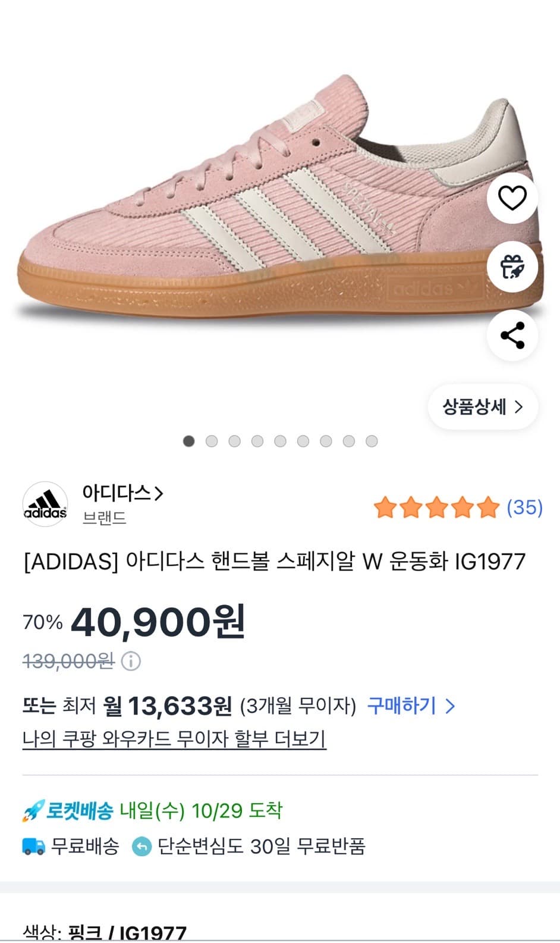Tap the share icon
Image resolution: width=560 pixels, height=943 pixels.
(x=512, y=336)
